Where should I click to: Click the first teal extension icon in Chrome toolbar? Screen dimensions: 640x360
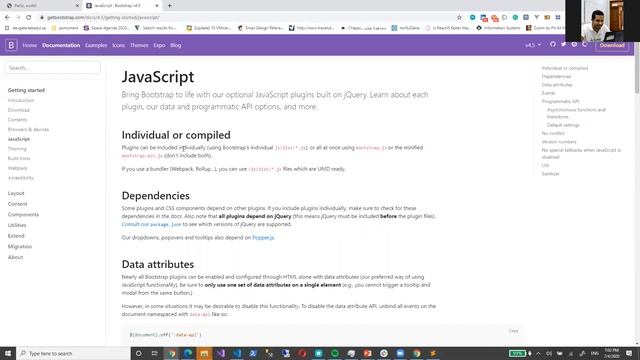tap(472, 18)
